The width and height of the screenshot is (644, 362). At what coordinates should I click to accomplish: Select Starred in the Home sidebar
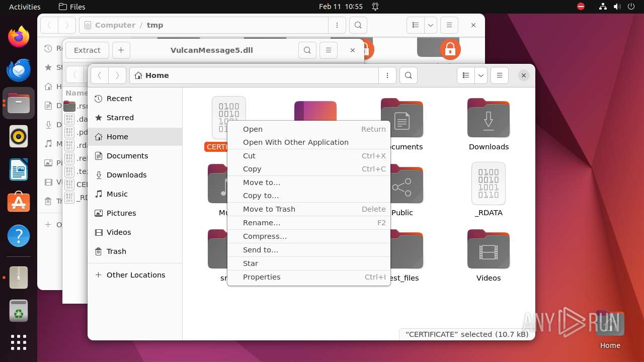pos(135,118)
